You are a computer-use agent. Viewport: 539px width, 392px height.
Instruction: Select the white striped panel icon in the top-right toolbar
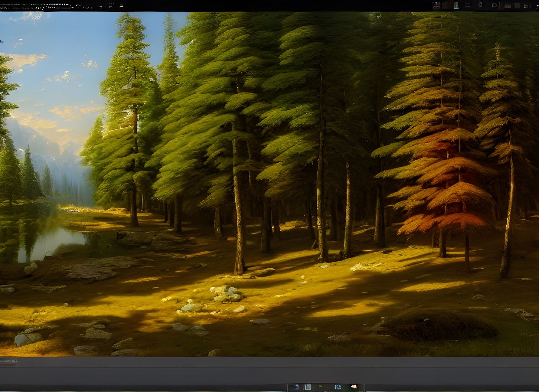[436, 5]
